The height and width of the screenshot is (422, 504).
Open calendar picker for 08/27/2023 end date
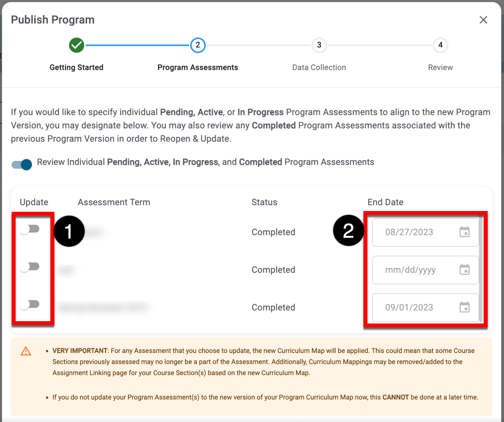[x=464, y=232]
